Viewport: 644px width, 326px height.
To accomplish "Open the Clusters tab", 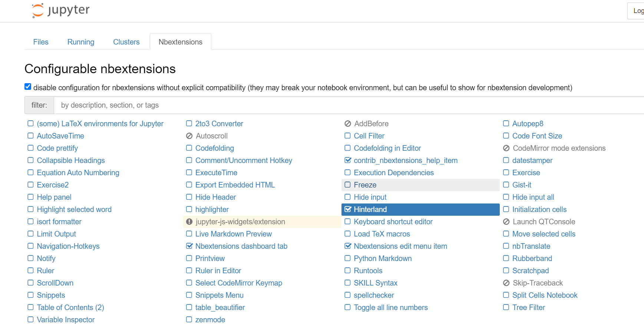I will pos(126,42).
